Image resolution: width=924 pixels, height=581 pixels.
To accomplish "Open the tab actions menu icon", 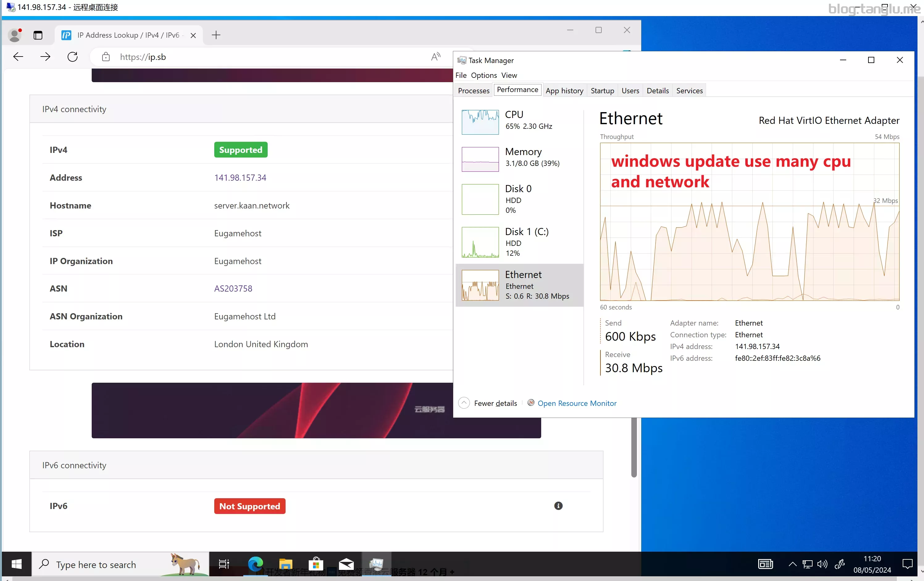I will coord(38,35).
